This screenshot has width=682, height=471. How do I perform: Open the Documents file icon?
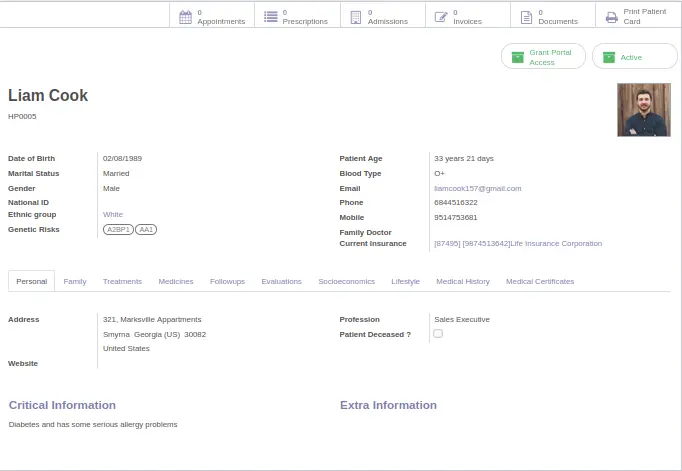pyautogui.click(x=526, y=17)
